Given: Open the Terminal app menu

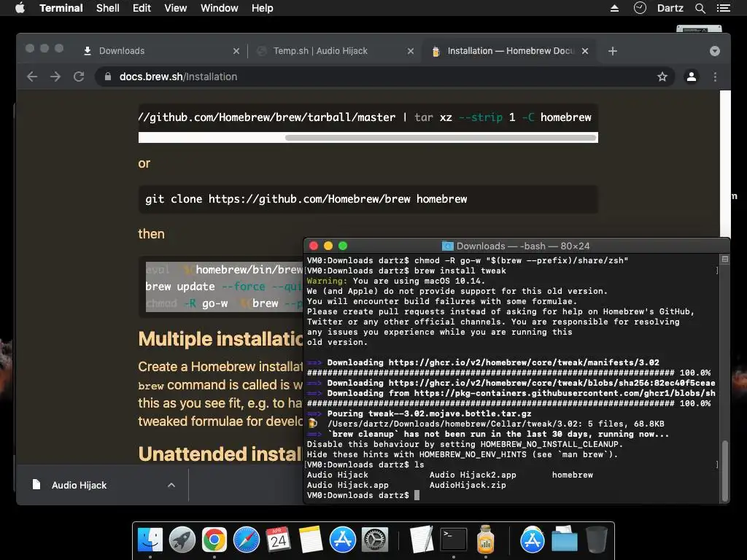Looking at the screenshot, I should [x=61, y=8].
